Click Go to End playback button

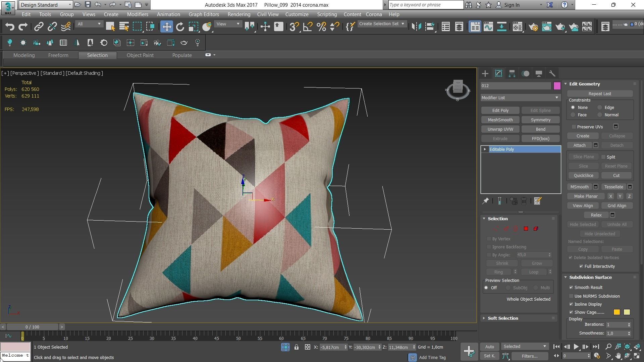click(596, 347)
